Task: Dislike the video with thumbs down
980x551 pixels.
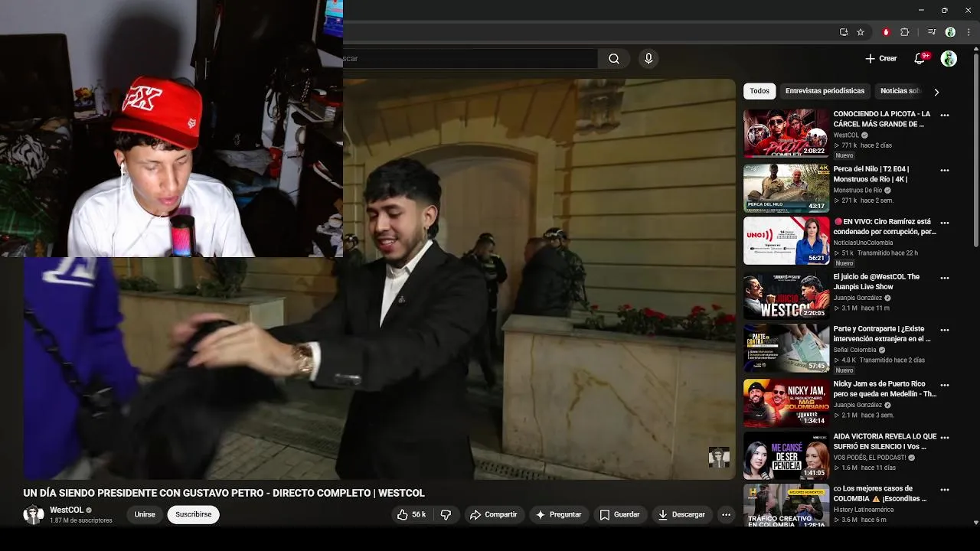Action: (x=446, y=515)
